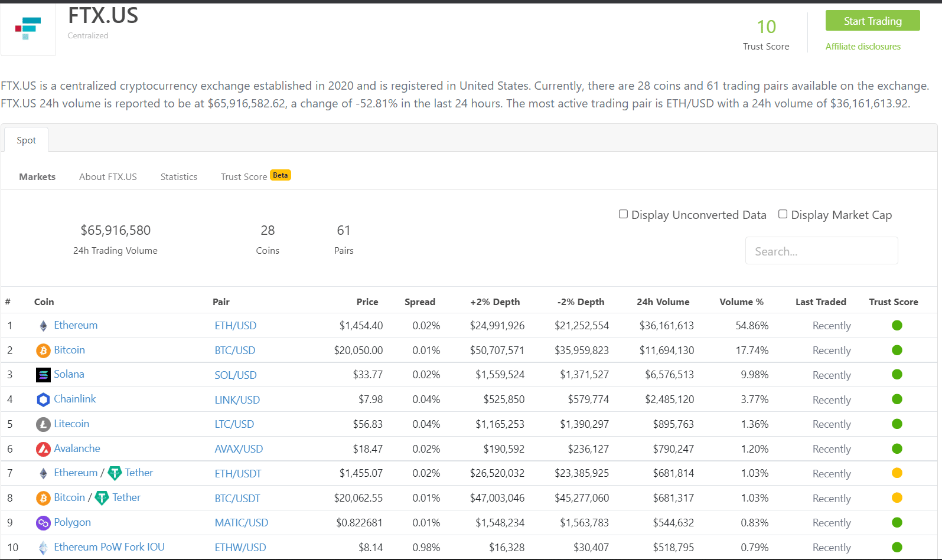The image size is (942, 560).
Task: Enable Display Unconverted Data checkbox
Action: point(623,214)
